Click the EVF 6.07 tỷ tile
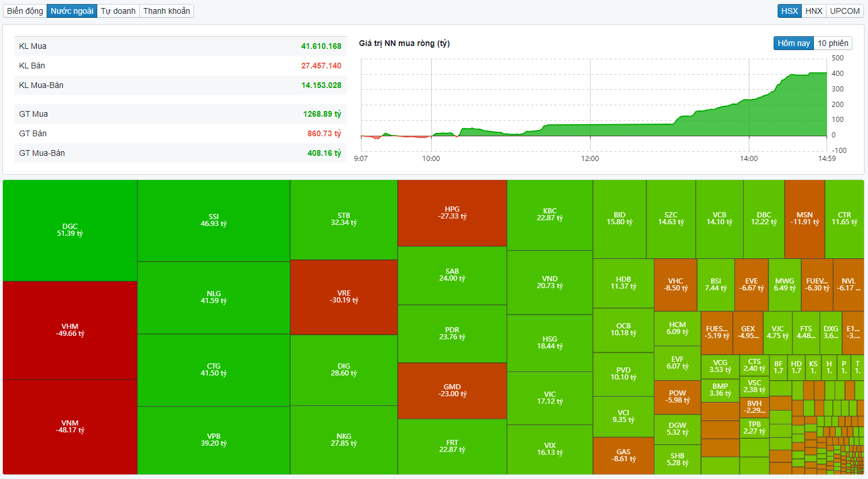868x479 pixels. pos(677,363)
